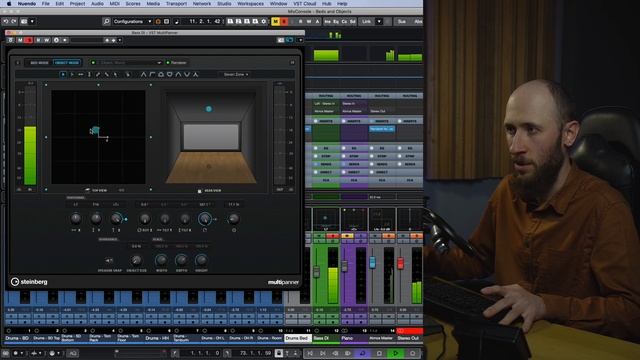Open plugin header far-right dropdown arrow

coord(300,40)
